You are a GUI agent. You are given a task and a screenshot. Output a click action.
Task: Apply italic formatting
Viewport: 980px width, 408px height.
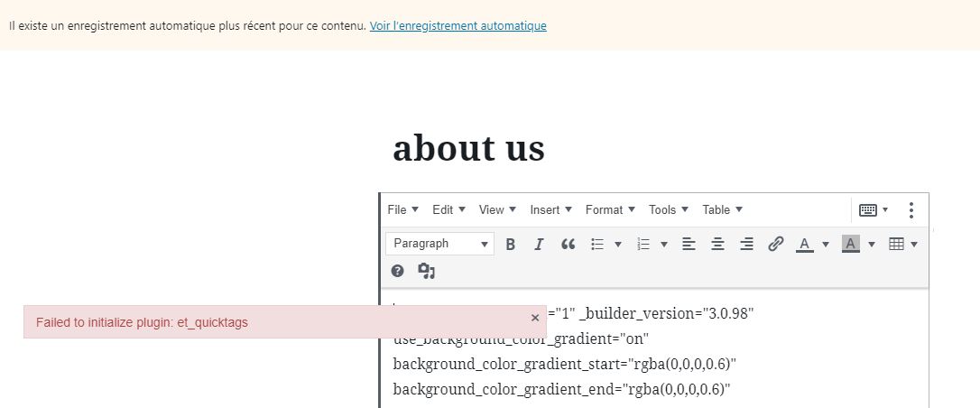pyautogui.click(x=539, y=244)
